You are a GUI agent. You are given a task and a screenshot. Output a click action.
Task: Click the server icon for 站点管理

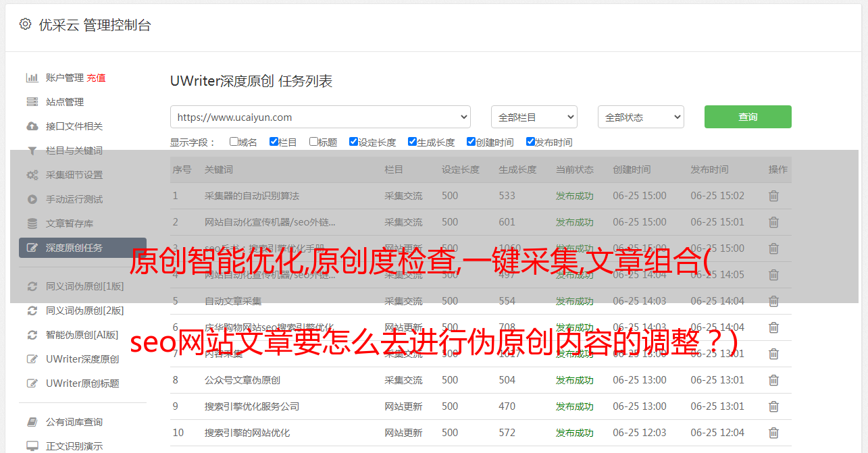click(32, 102)
